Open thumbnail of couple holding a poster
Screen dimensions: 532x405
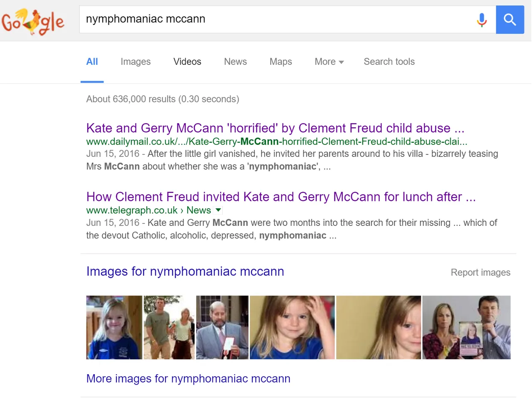466,327
